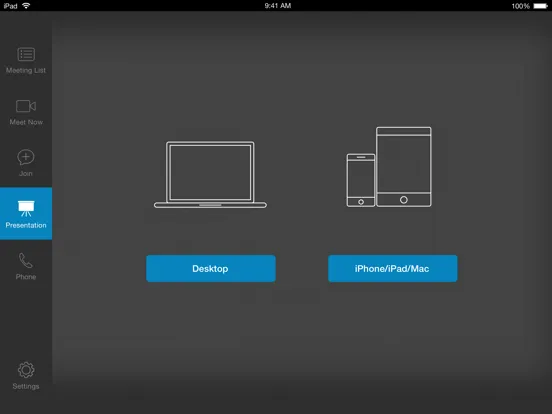Image resolution: width=552 pixels, height=414 pixels.
Task: Tap the Presentation easel icon
Action: tap(26, 208)
